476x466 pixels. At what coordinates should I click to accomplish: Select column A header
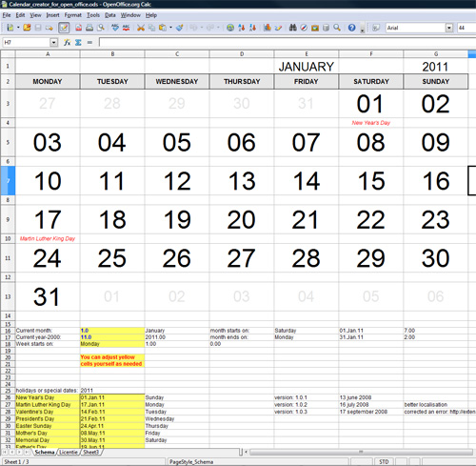tap(48, 54)
